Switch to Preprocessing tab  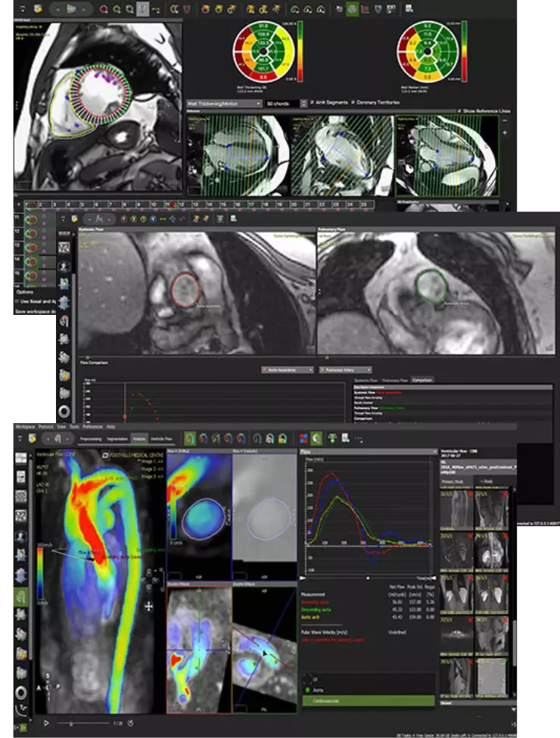click(91, 439)
